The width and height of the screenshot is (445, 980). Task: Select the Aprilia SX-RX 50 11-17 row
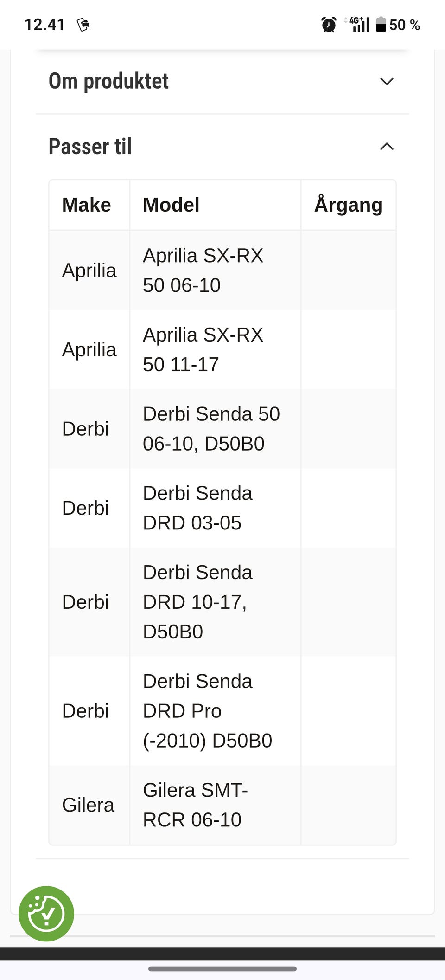(222, 350)
